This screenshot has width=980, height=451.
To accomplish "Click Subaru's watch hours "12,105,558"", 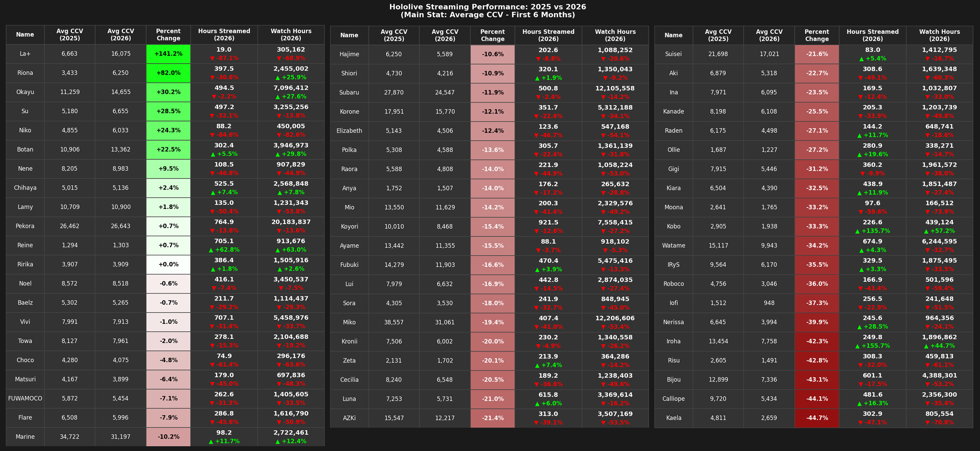I will coord(615,89).
